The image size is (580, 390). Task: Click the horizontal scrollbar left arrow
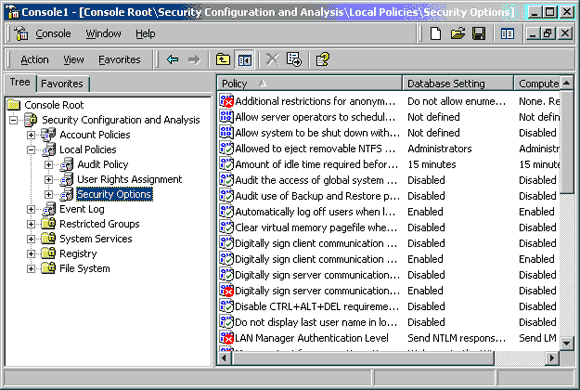click(224, 358)
